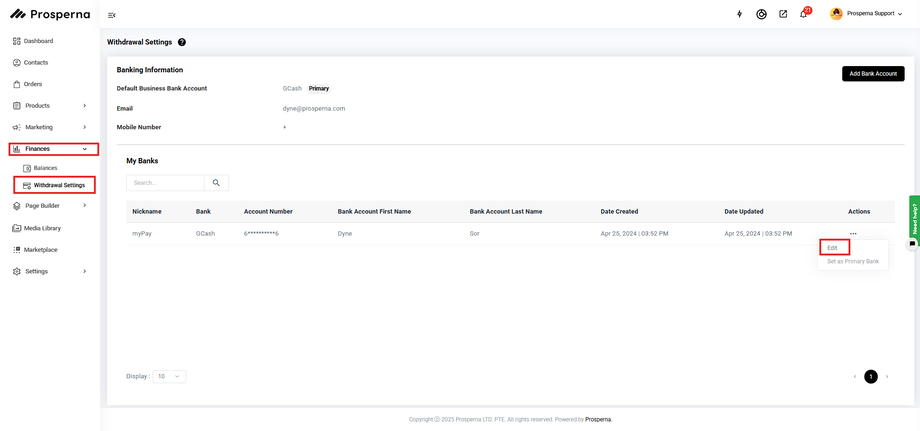Collapse the sidebar using the hamburger icon

[112, 15]
